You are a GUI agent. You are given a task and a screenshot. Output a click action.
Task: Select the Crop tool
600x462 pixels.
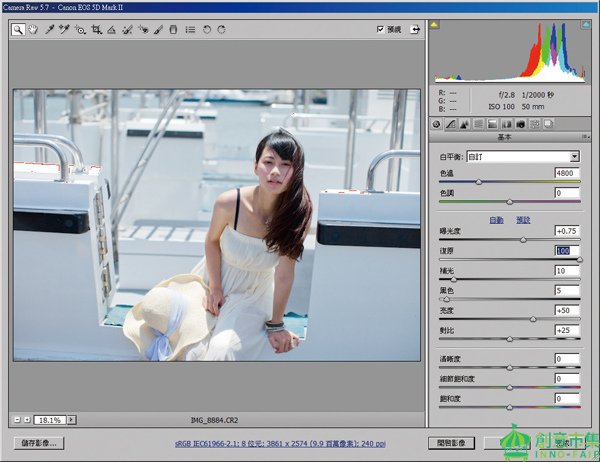[96, 29]
